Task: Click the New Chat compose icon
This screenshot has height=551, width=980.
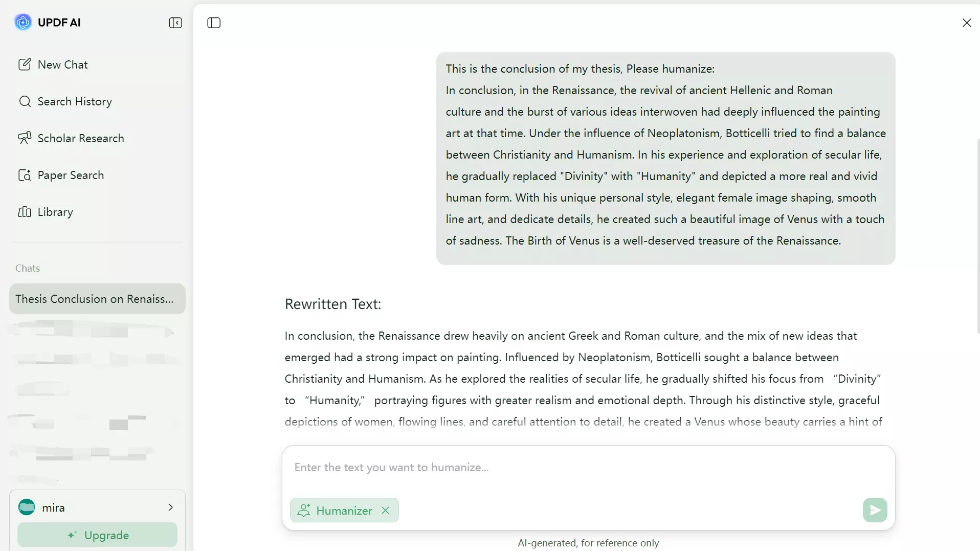Action: point(25,64)
